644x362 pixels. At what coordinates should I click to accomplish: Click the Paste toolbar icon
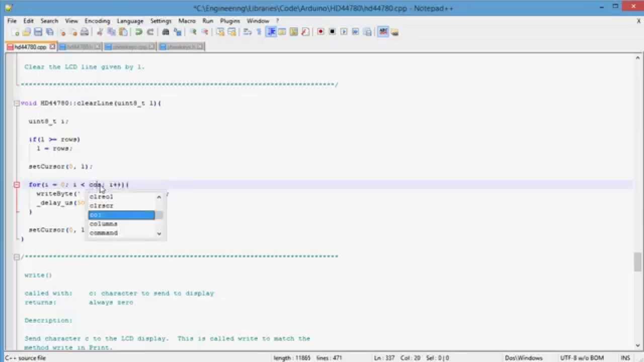coord(123,32)
